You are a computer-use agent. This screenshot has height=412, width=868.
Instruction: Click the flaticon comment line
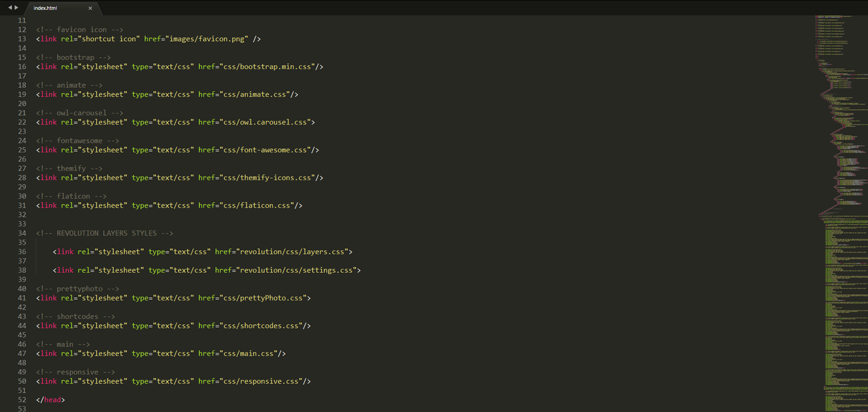[x=71, y=196]
